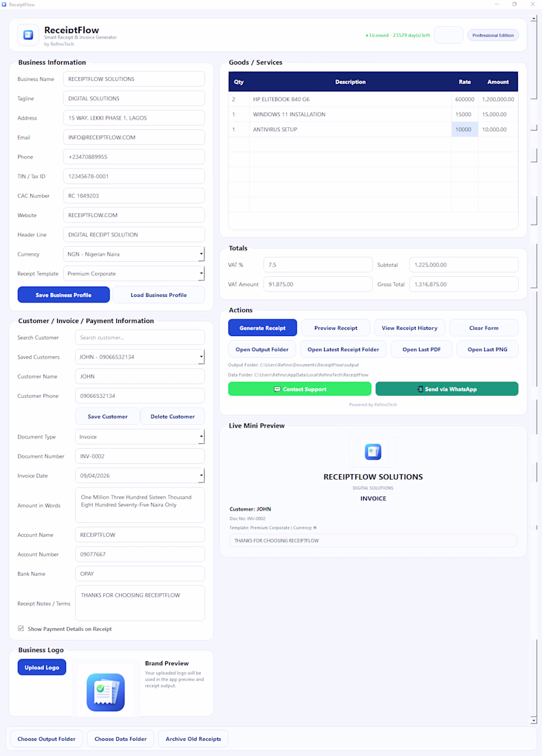Click the Receipt Notes / Terms text box

[140, 603]
